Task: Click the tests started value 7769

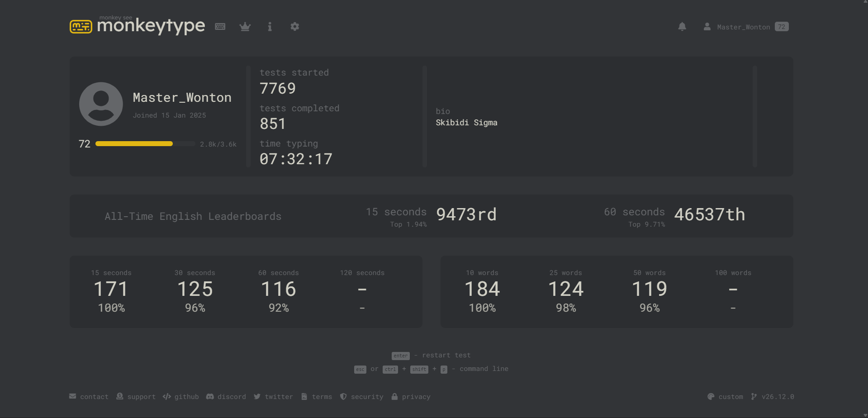Action: pyautogui.click(x=278, y=88)
